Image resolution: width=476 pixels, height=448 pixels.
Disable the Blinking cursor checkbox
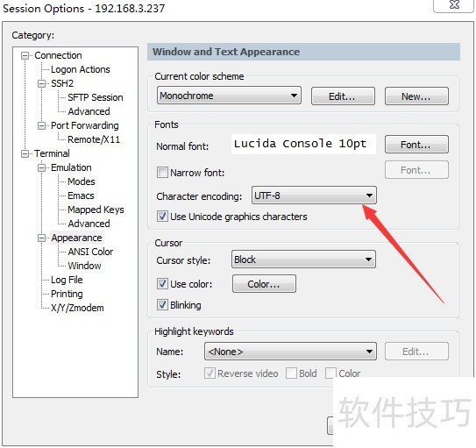[x=162, y=304]
